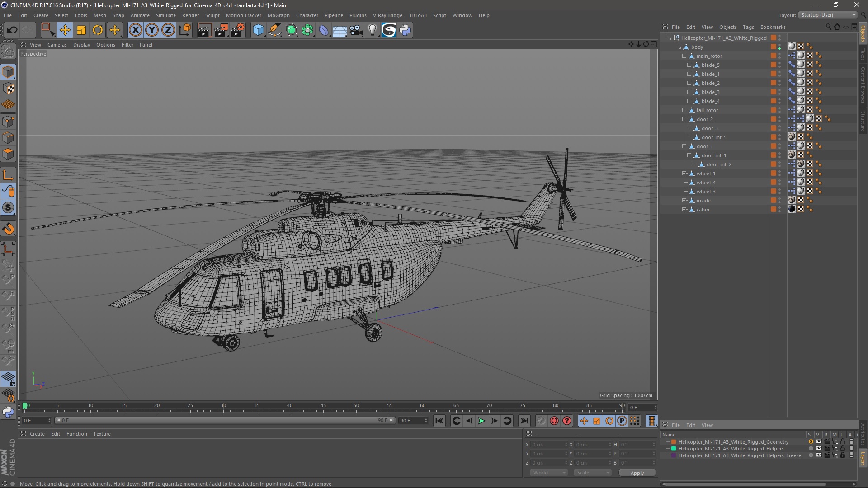Open the Simulate menu
The height and width of the screenshot is (488, 868).
tap(166, 15)
